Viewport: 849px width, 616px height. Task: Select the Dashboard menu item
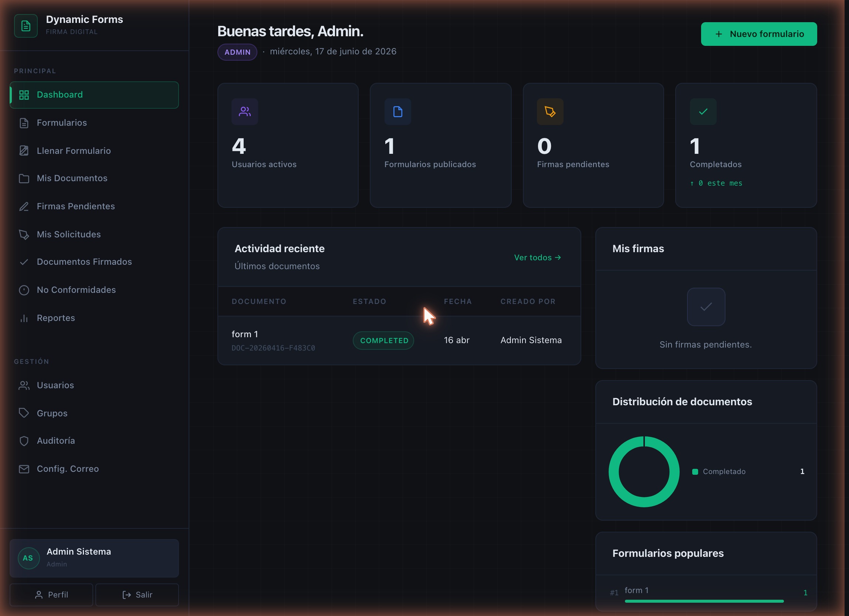tap(94, 95)
